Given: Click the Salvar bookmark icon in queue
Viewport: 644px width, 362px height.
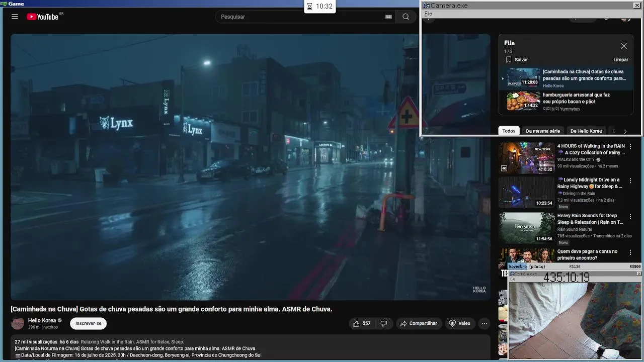Looking at the screenshot, I should 509,59.
